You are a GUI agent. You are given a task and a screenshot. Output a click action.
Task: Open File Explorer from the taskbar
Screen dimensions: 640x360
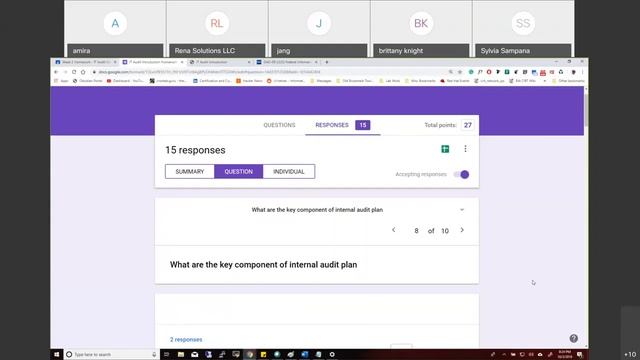pos(181,354)
